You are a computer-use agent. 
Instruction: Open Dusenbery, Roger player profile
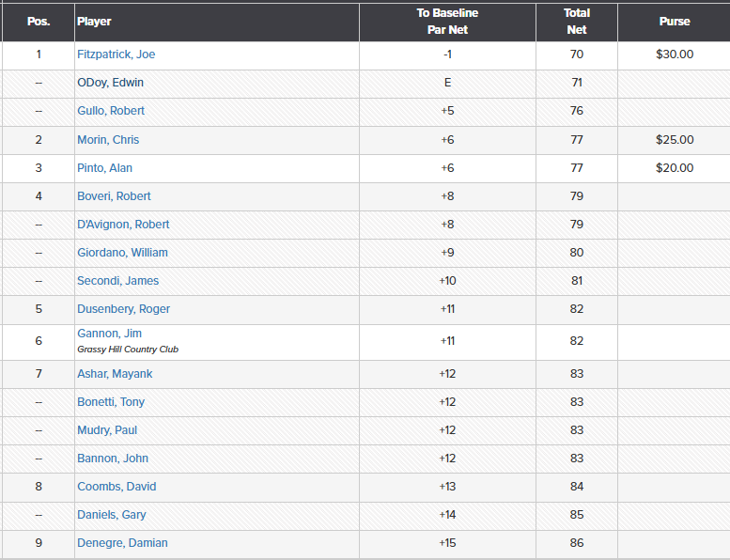123,309
